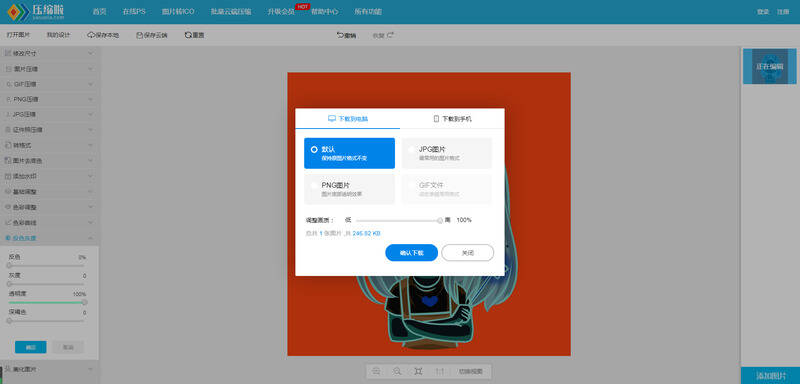Click the 反色灰度 sidebar icon
This screenshot has width=800, height=384.
[8, 238]
